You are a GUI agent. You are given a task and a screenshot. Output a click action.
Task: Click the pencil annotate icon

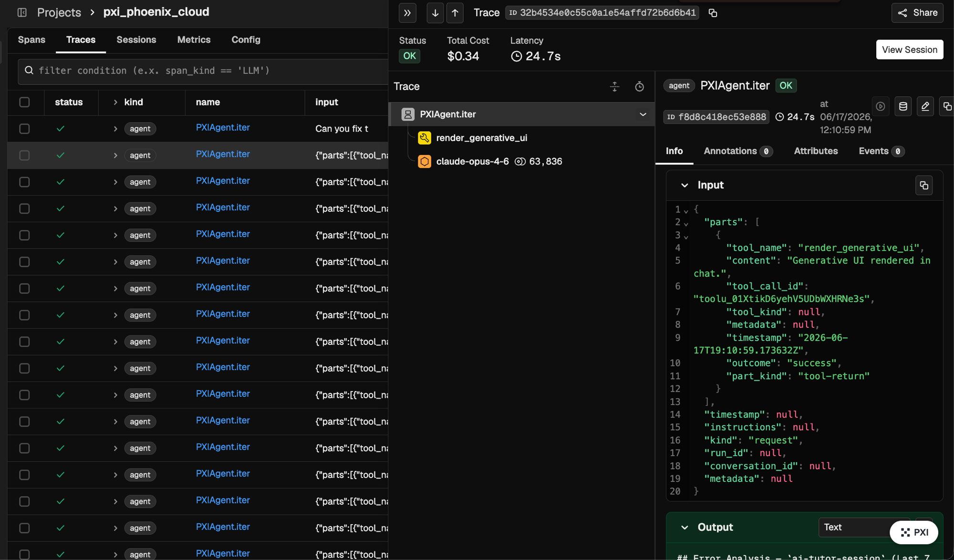[925, 106]
